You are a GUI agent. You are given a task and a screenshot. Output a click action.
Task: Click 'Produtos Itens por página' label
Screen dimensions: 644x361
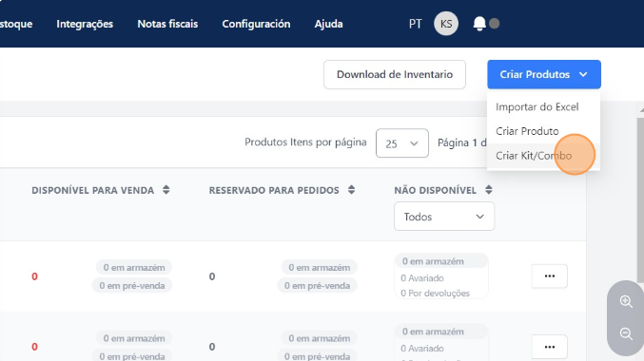(305, 142)
